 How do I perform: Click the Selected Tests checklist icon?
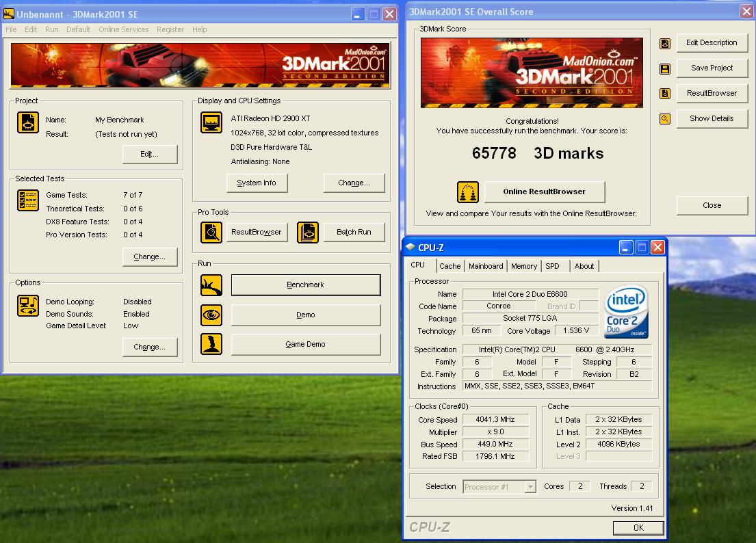pos(28,200)
